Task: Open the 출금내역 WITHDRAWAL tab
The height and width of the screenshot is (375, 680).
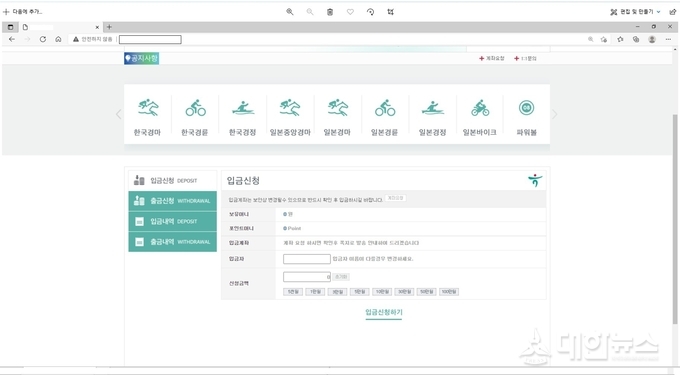Action: coord(173,241)
